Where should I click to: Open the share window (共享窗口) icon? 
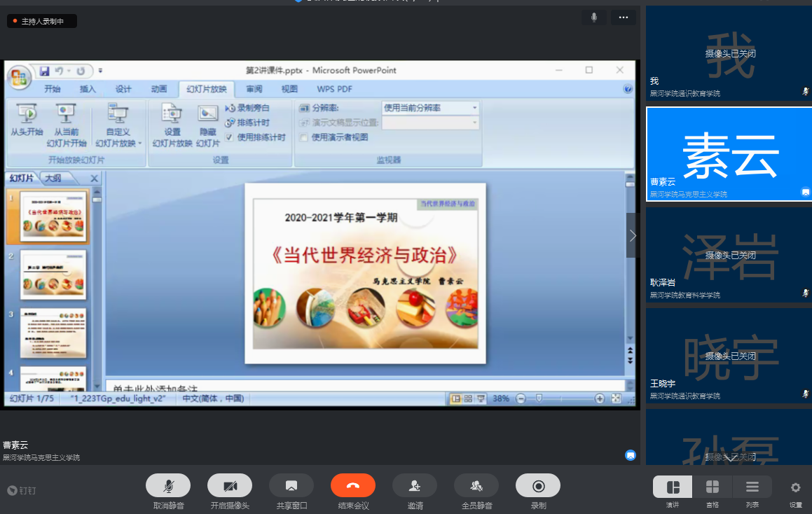[291, 485]
